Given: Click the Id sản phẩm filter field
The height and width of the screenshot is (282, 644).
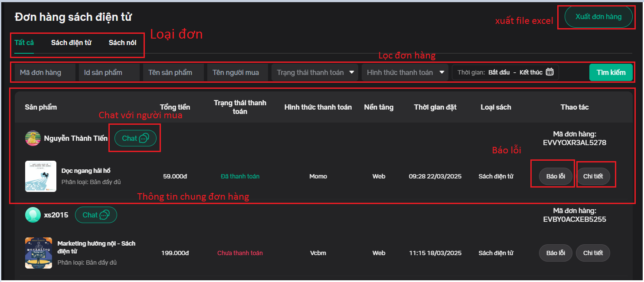Looking at the screenshot, I should pos(109,72).
